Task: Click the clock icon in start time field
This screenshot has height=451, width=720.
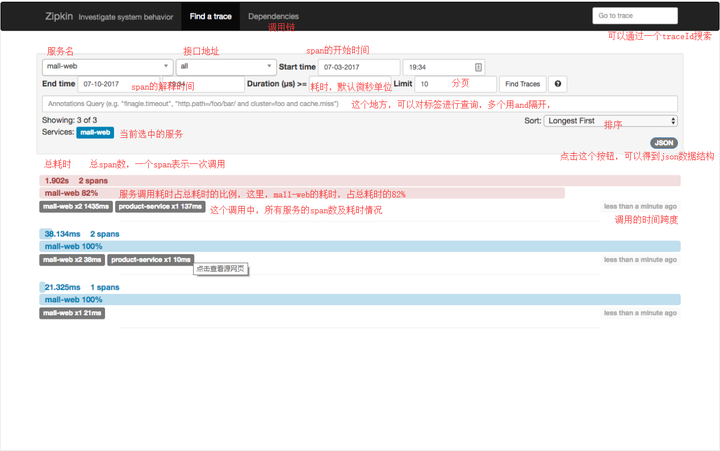Action: point(478,67)
